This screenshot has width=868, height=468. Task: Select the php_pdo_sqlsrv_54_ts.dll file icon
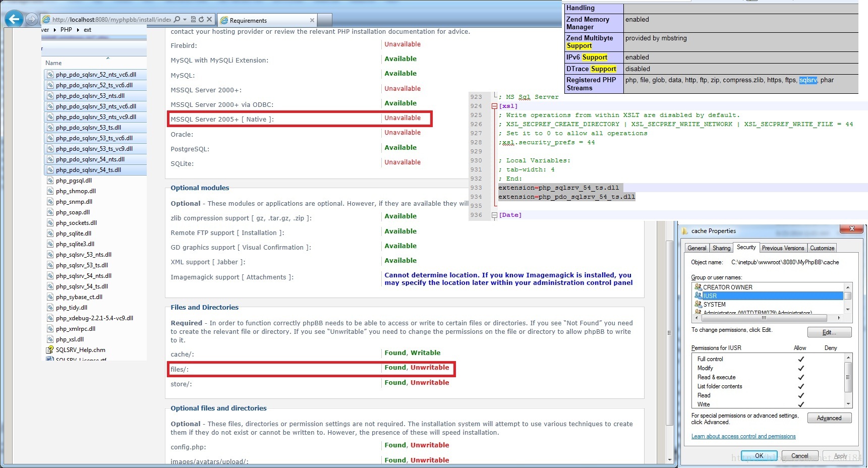tap(50, 170)
